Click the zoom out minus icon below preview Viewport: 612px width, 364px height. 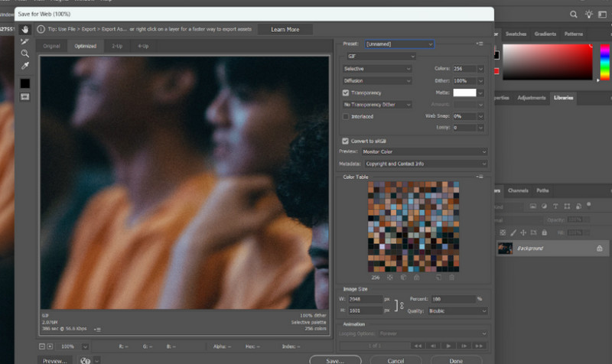[x=42, y=346]
